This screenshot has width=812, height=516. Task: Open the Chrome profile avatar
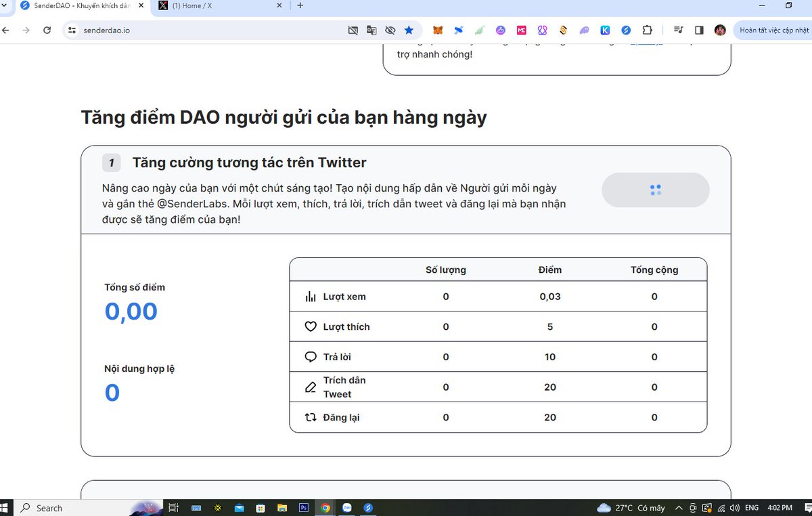click(720, 30)
